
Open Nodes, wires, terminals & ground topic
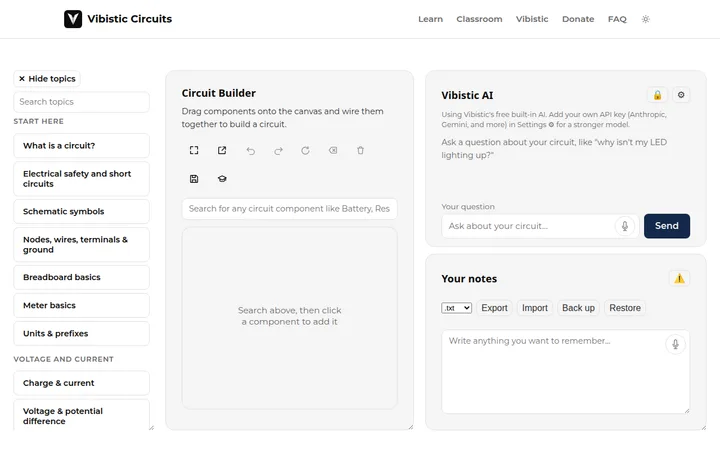click(81, 245)
